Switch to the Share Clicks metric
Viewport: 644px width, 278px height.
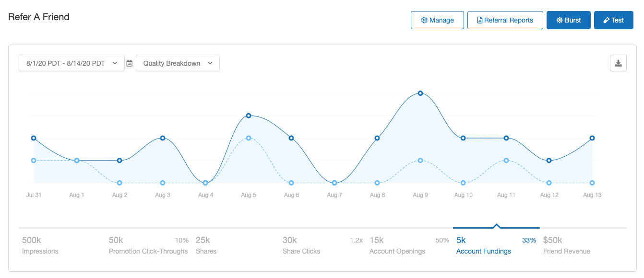tap(301, 245)
